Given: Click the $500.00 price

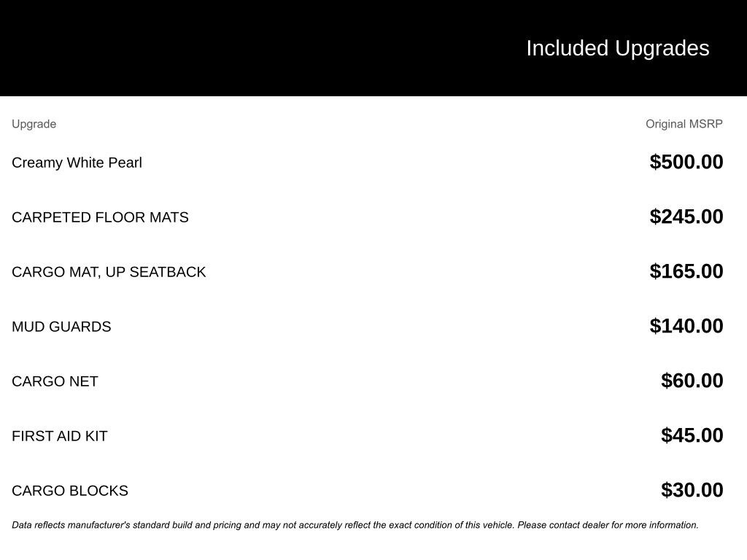Looking at the screenshot, I should 686,162.
